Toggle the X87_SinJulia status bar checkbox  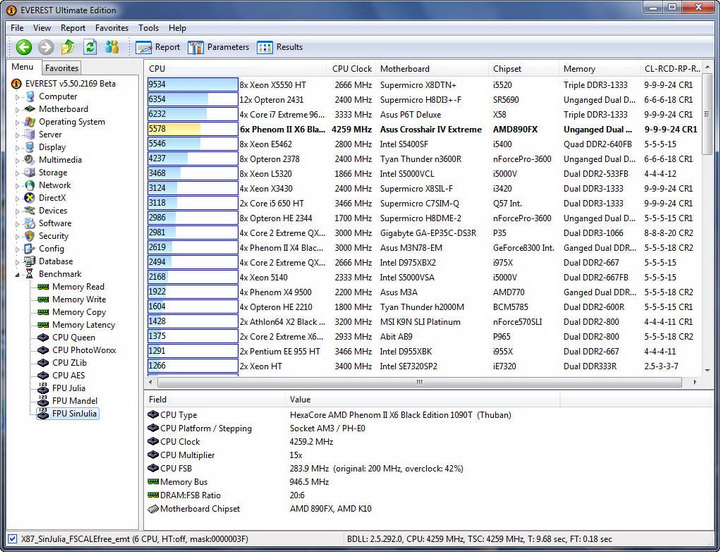pyautogui.click(x=13, y=539)
